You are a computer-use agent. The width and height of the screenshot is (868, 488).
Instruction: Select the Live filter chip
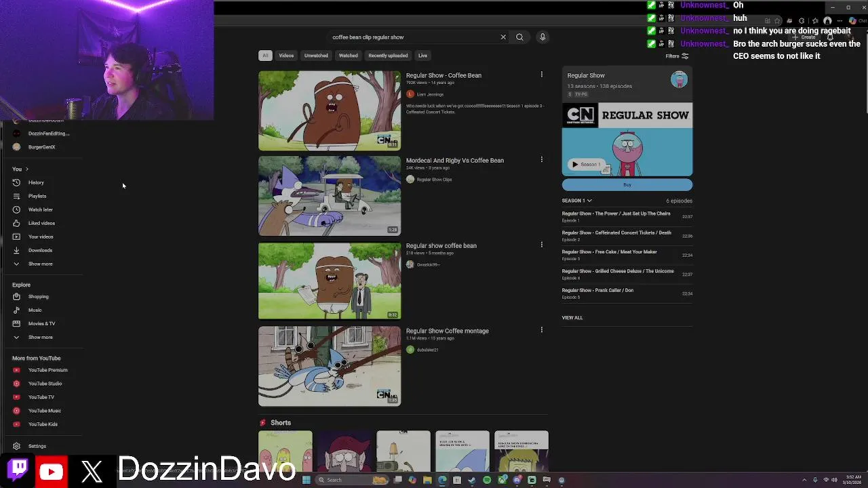(x=422, y=56)
